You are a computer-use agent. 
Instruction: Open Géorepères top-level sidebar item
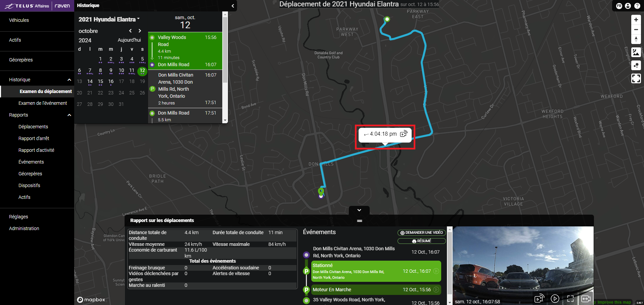point(21,60)
